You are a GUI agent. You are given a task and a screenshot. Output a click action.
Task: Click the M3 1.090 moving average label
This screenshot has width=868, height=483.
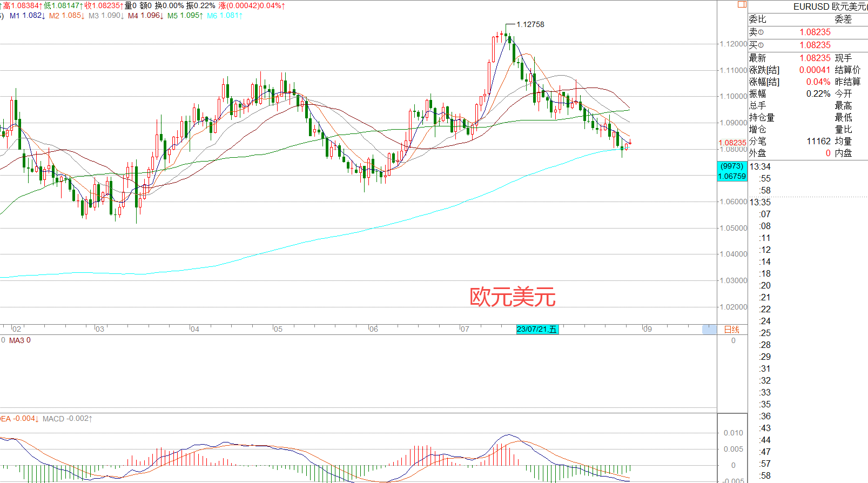point(106,16)
